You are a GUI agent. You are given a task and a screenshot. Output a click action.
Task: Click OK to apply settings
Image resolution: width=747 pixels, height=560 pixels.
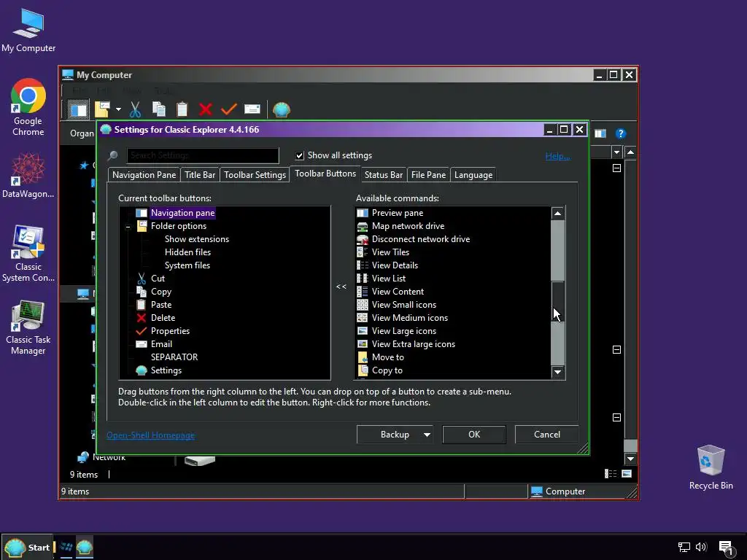click(x=474, y=435)
